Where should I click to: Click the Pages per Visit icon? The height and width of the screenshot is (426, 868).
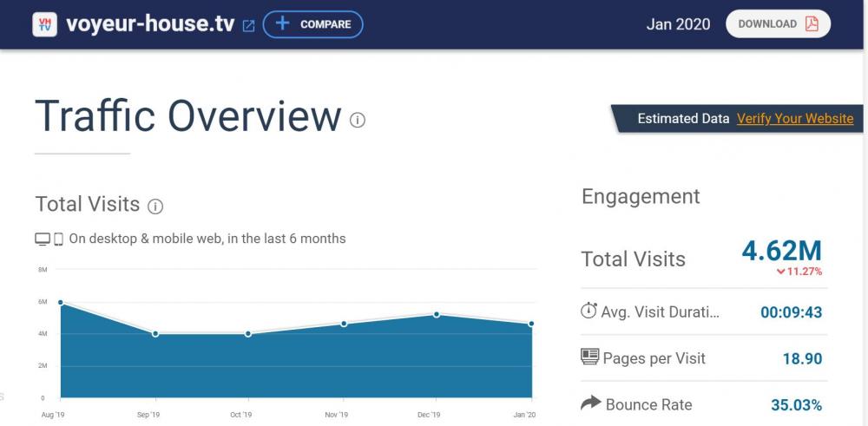click(589, 357)
